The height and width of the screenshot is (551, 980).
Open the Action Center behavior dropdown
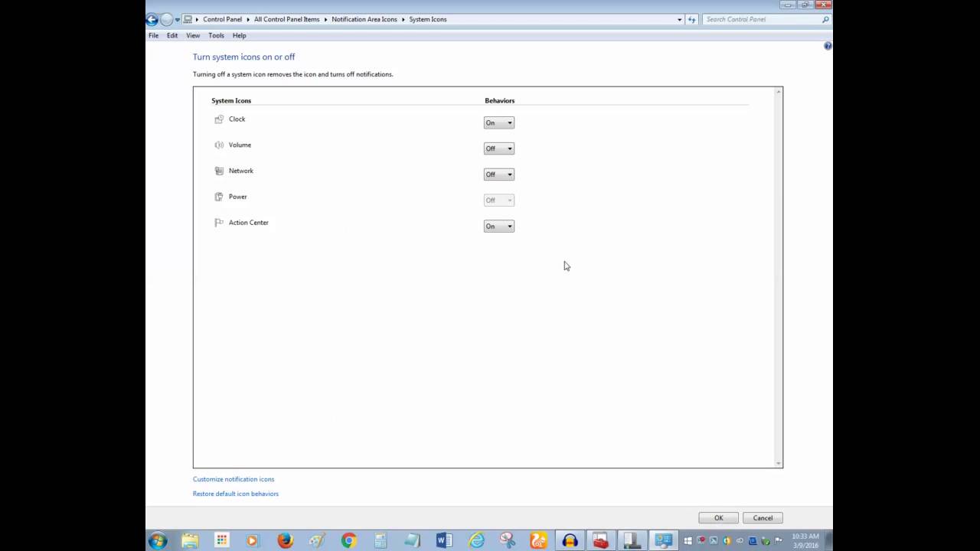click(x=498, y=226)
